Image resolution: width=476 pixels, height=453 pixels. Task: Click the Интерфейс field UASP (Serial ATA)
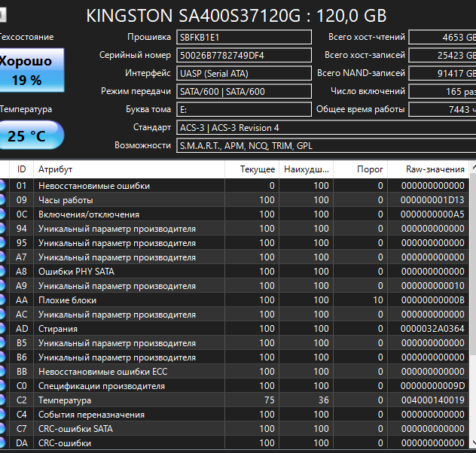pos(244,74)
